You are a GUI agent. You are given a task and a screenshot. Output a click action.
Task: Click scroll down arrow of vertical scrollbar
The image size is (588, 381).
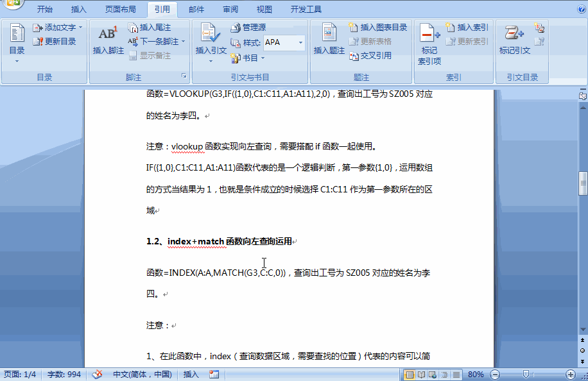coord(583,330)
